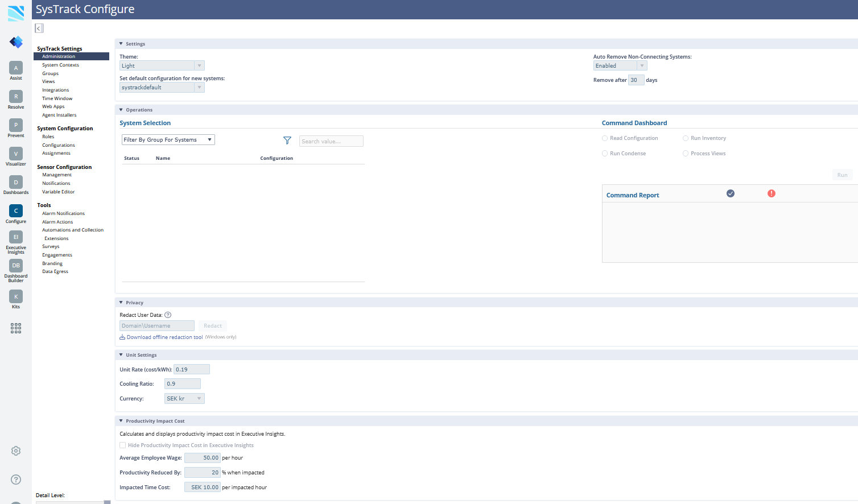This screenshot has height=504, width=858.
Task: Click the Search value input field
Action: coord(331,141)
